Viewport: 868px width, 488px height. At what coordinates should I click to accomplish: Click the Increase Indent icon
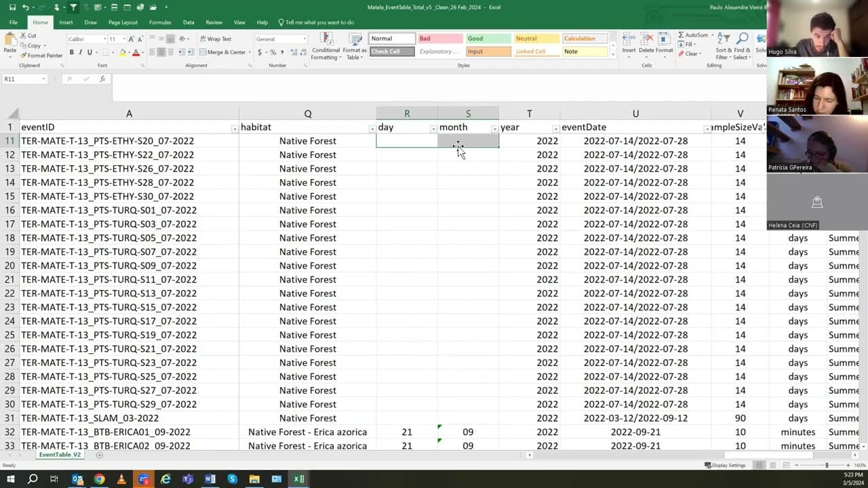[190, 52]
